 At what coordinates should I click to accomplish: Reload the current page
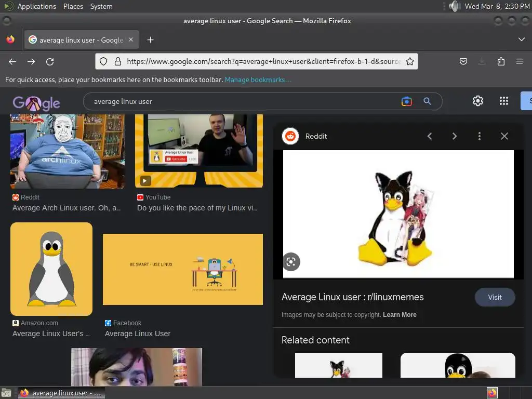(50, 61)
